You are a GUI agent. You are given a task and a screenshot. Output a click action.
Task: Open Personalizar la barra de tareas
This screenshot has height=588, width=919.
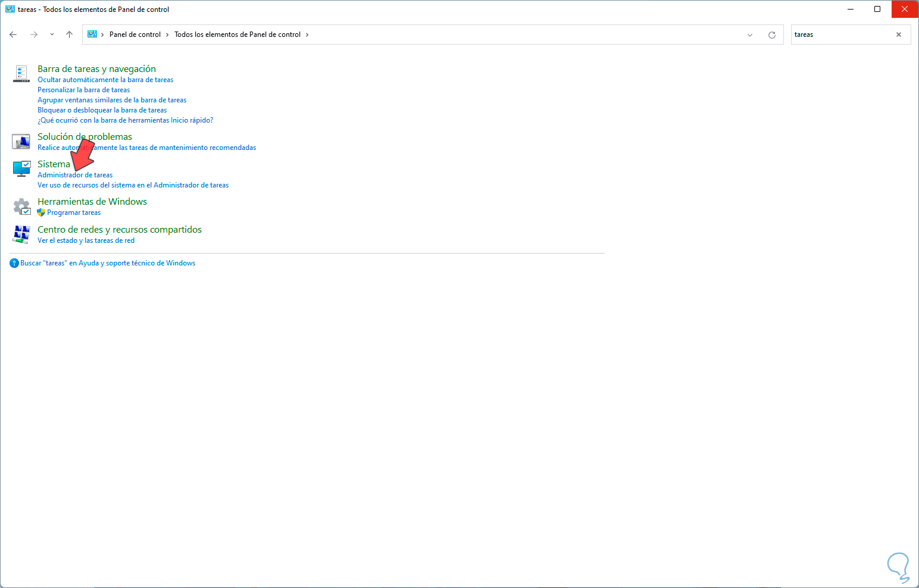click(x=83, y=90)
